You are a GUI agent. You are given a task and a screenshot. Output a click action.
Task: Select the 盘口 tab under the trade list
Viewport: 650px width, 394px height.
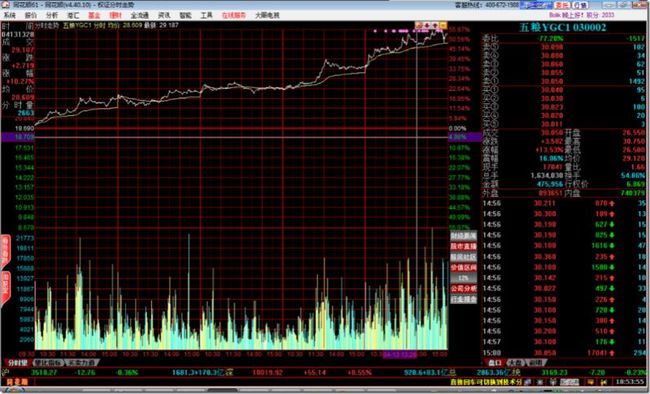495,363
